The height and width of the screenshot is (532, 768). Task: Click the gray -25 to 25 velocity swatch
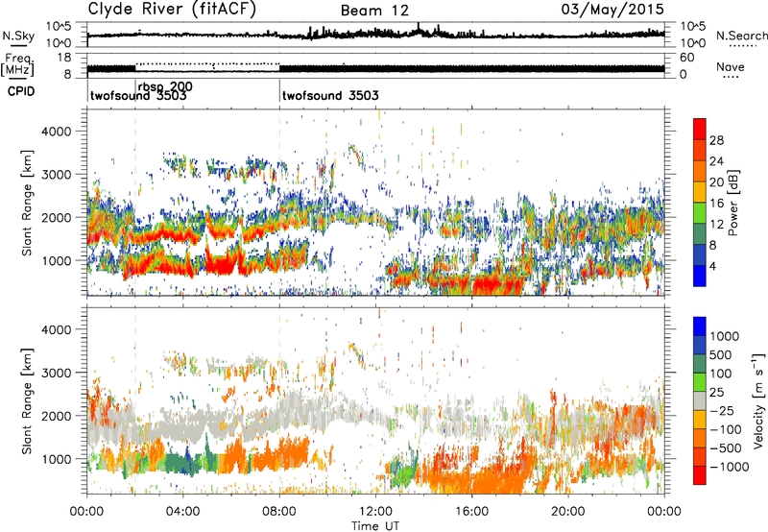[x=700, y=401]
